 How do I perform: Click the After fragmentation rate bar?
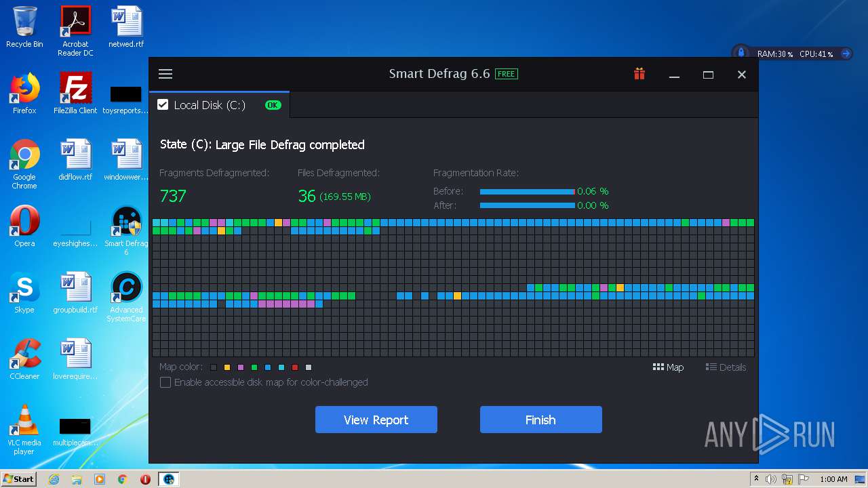tap(528, 205)
